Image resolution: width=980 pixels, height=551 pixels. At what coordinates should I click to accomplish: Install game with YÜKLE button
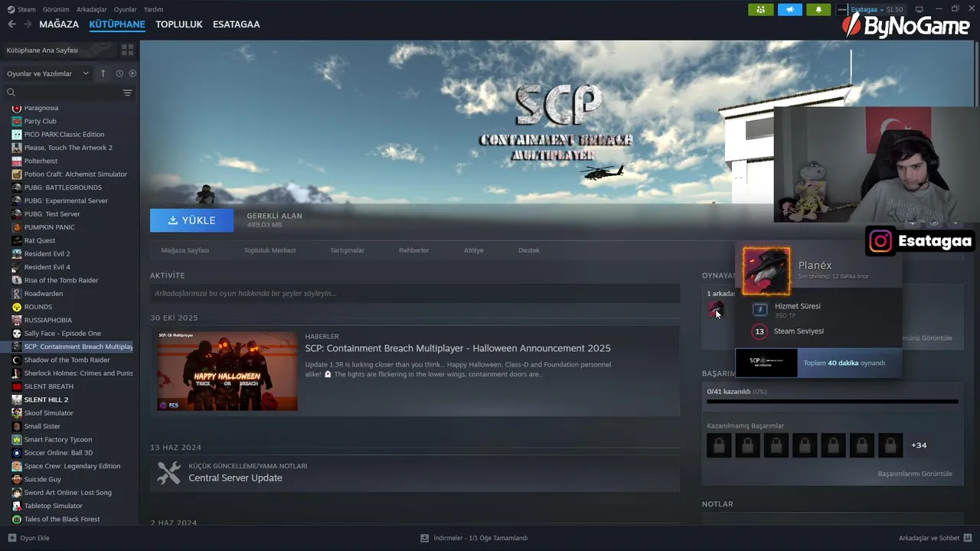click(192, 220)
